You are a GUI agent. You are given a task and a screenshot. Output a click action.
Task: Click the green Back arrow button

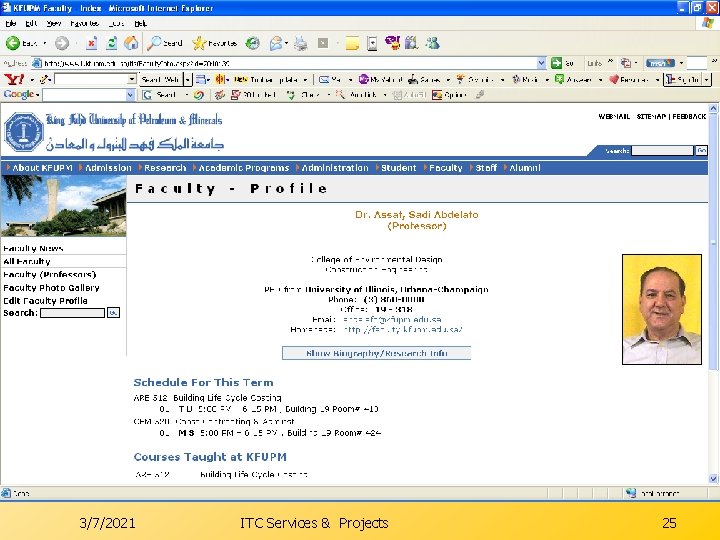tap(13, 43)
